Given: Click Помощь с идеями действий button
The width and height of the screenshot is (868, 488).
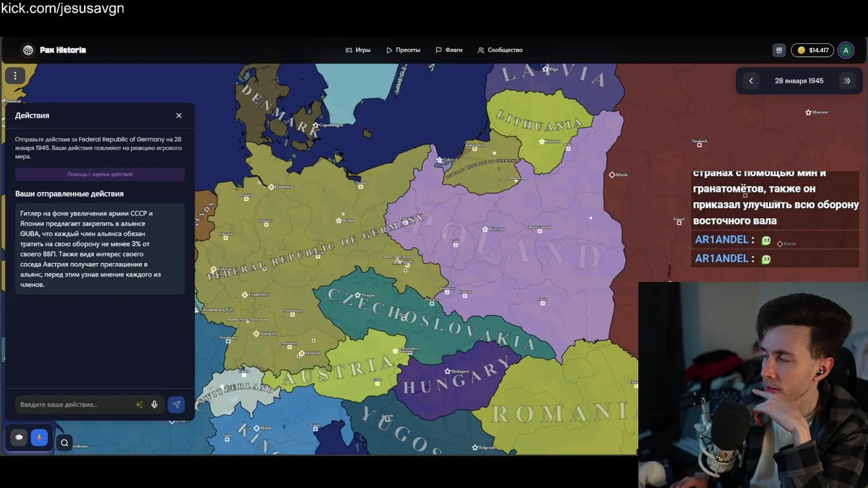Looking at the screenshot, I should coord(100,174).
